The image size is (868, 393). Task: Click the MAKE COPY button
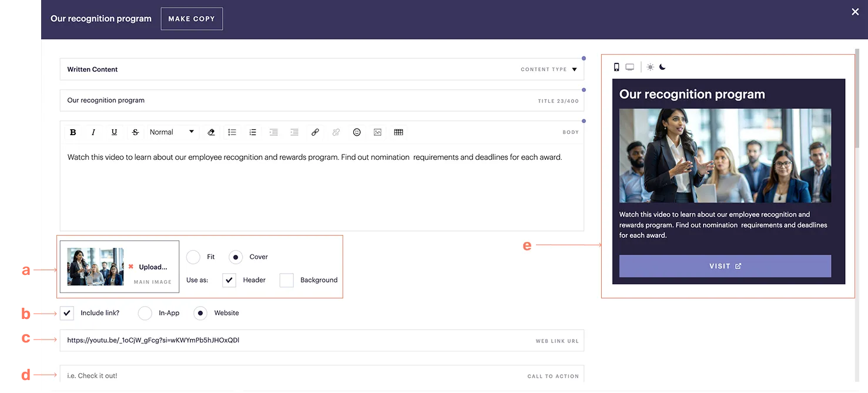coord(192,19)
